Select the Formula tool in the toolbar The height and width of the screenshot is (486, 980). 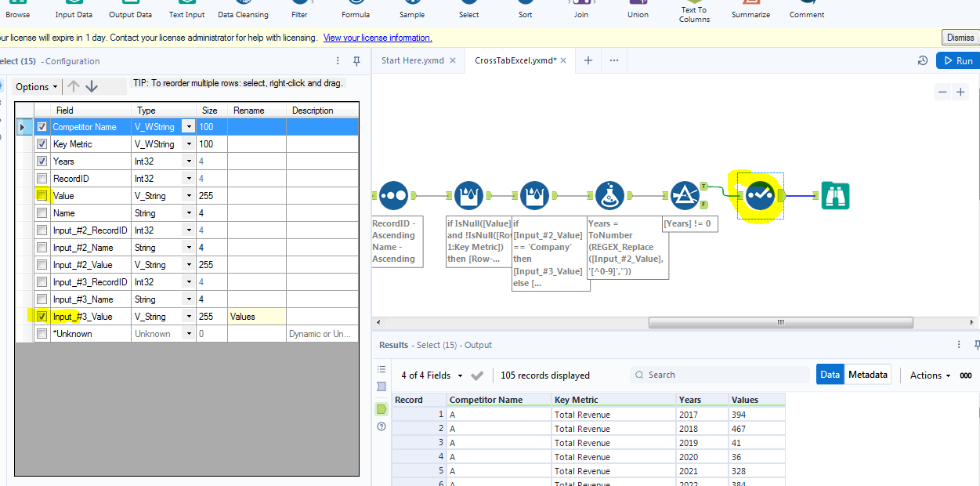(x=355, y=9)
